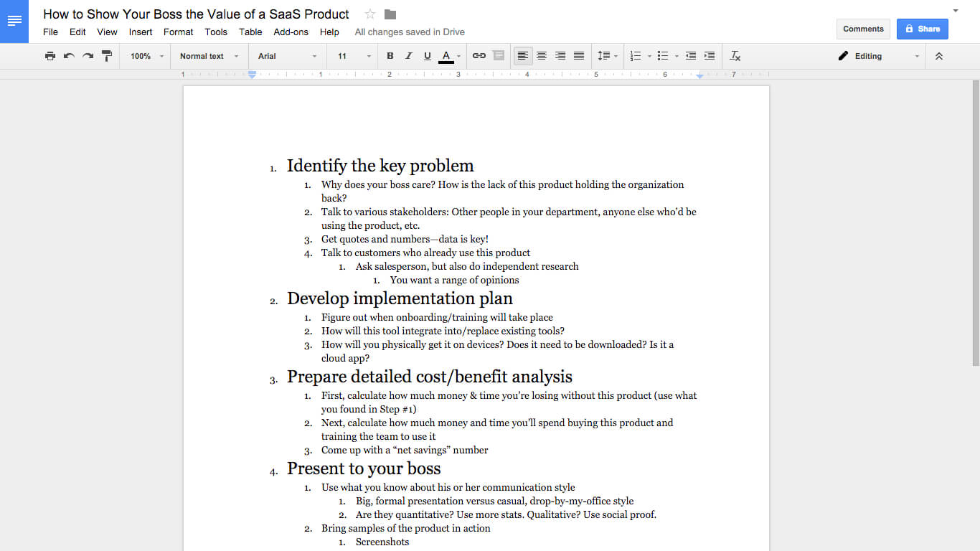980x551 pixels.
Task: Insert a link
Action: point(479,56)
